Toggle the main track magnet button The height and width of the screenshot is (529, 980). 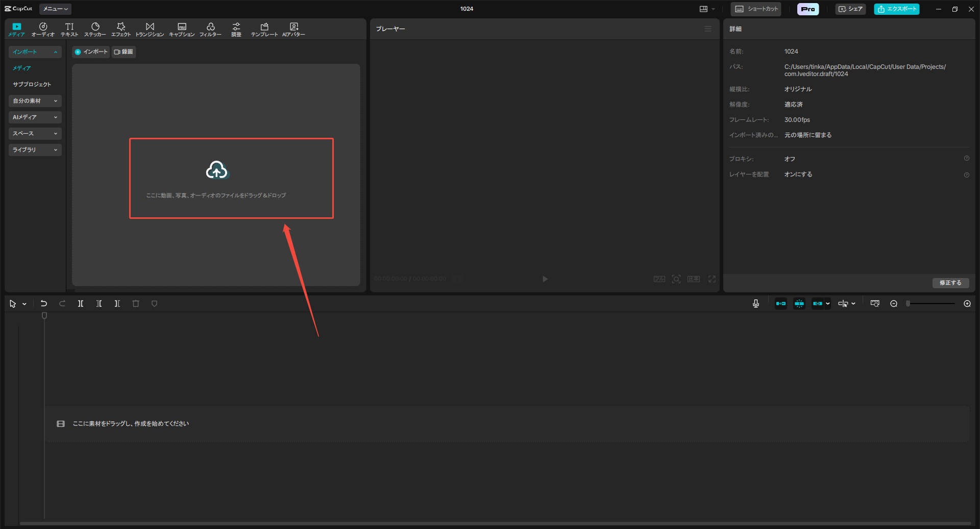pyautogui.click(x=781, y=304)
